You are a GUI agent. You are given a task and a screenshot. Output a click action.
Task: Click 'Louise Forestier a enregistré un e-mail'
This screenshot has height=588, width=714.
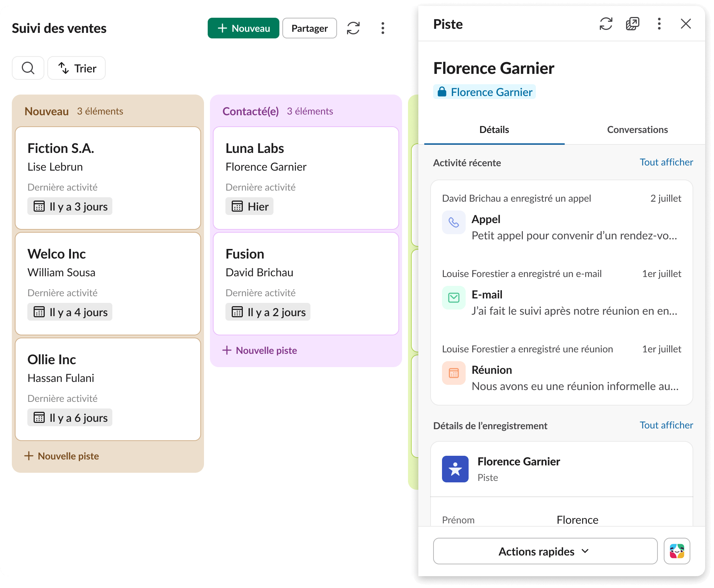(522, 274)
